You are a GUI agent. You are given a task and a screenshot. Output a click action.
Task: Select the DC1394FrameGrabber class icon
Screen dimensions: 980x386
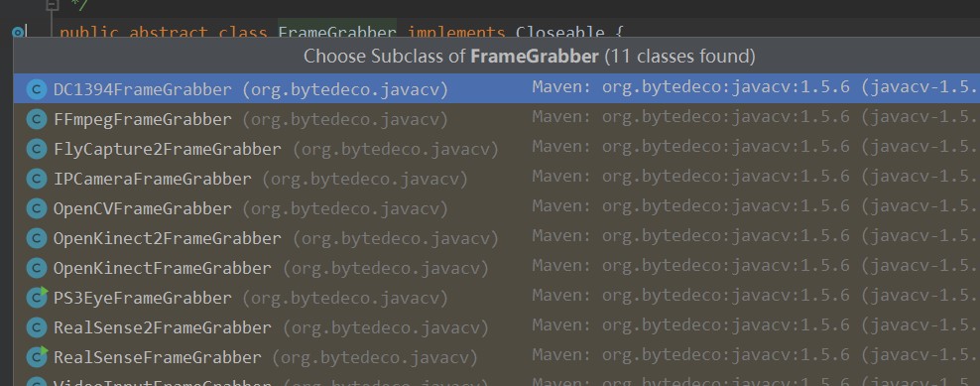pos(37,89)
